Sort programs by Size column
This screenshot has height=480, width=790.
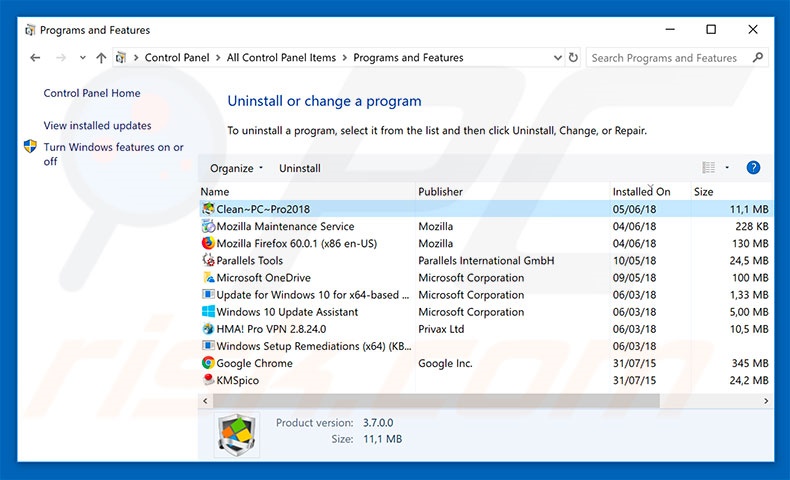coord(703,192)
